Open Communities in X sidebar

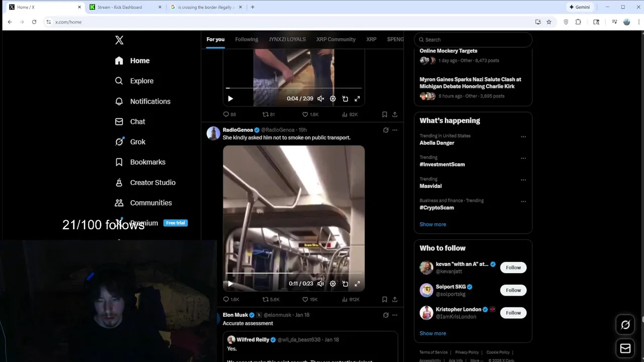click(143, 203)
